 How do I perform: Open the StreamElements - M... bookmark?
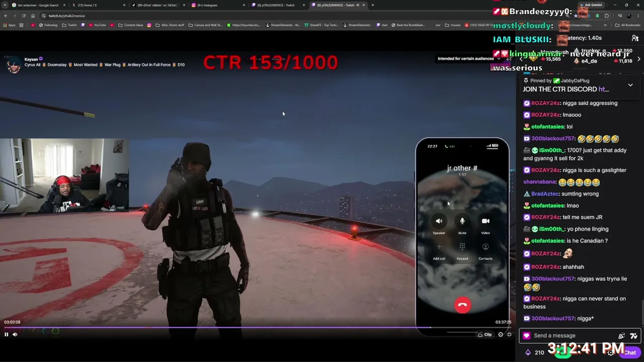[283, 25]
